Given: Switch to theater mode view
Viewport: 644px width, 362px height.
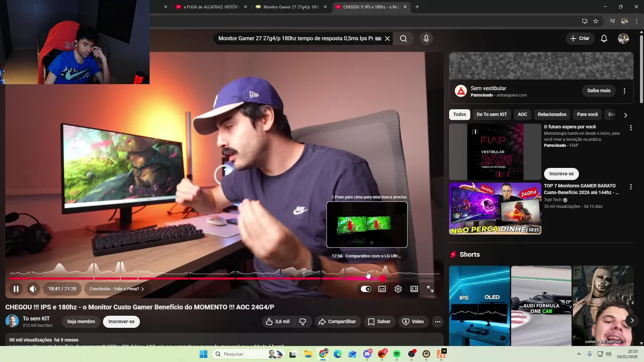Looking at the screenshot, I should coord(414,289).
